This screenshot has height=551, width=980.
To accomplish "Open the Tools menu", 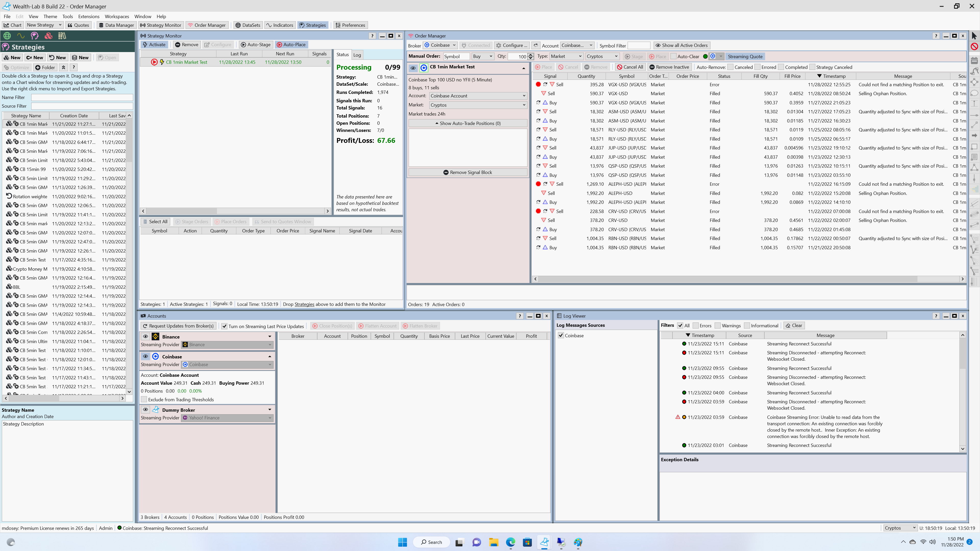I will pos(67,16).
